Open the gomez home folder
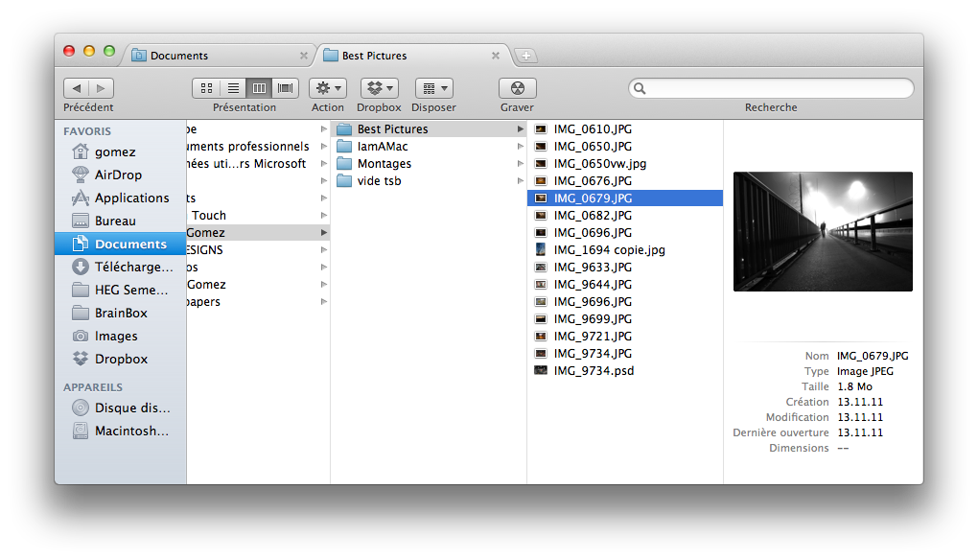 point(115,152)
